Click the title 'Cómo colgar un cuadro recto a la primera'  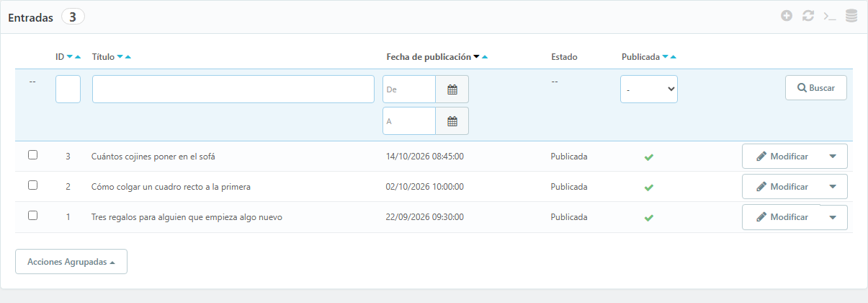click(171, 187)
